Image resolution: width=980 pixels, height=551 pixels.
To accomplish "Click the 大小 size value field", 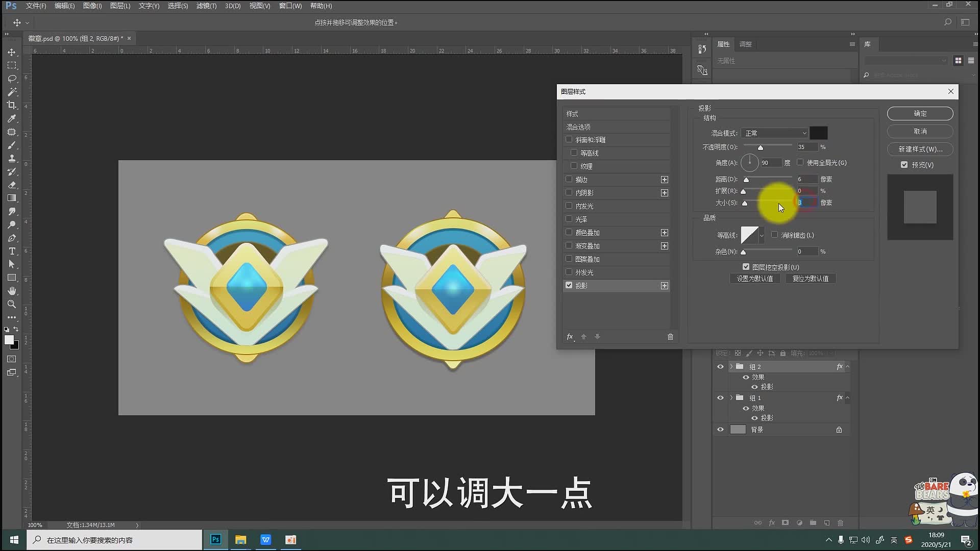I will [x=807, y=203].
